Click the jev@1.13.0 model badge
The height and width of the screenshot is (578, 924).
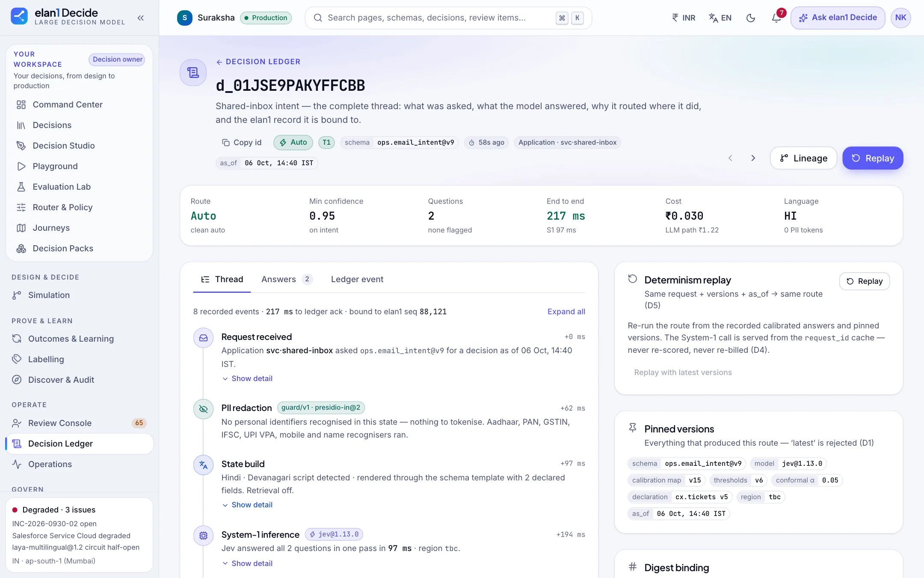coord(334,535)
